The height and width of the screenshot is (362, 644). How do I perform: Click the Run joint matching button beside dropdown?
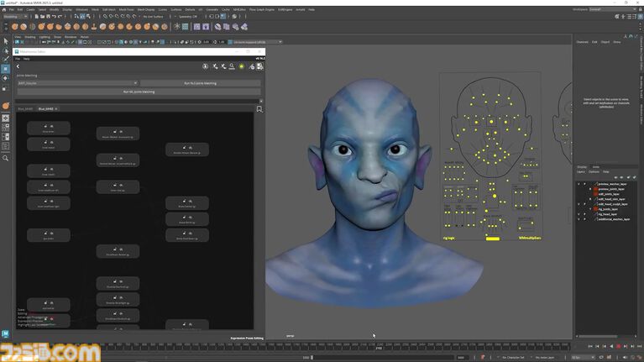pos(201,83)
